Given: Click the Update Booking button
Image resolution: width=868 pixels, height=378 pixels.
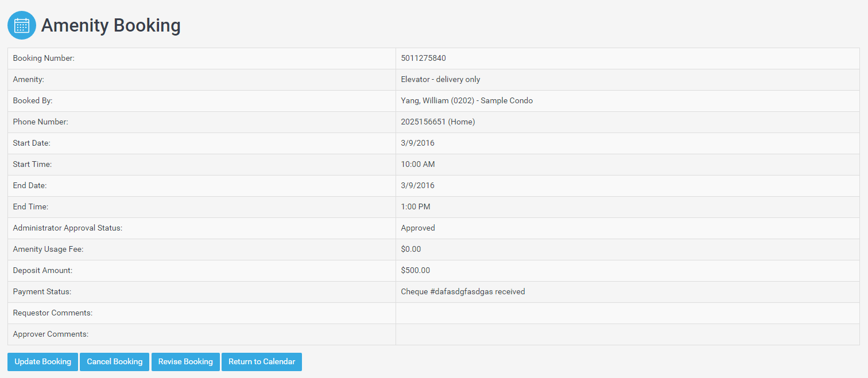Looking at the screenshot, I should click(42, 362).
